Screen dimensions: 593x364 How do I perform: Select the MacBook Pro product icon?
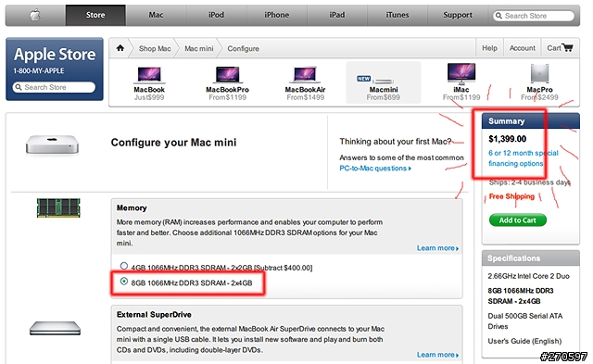point(227,74)
